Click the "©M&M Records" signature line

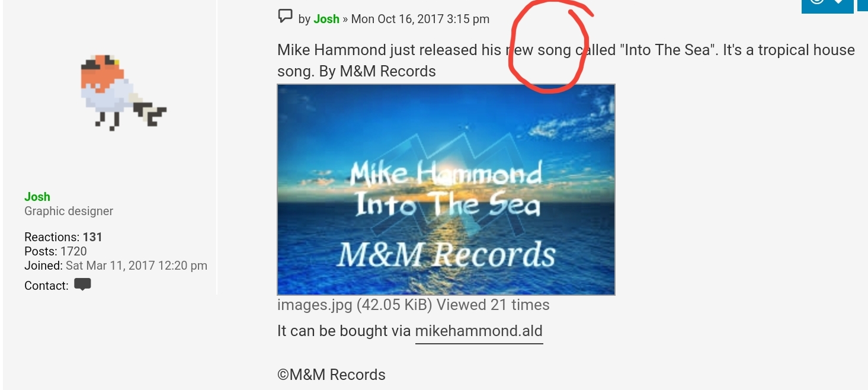pyautogui.click(x=331, y=375)
